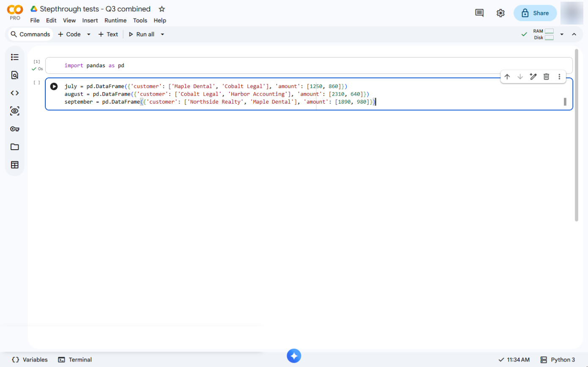Open the Run all options dropdown arrow
Screen dimensions: 588x367
tap(162, 34)
